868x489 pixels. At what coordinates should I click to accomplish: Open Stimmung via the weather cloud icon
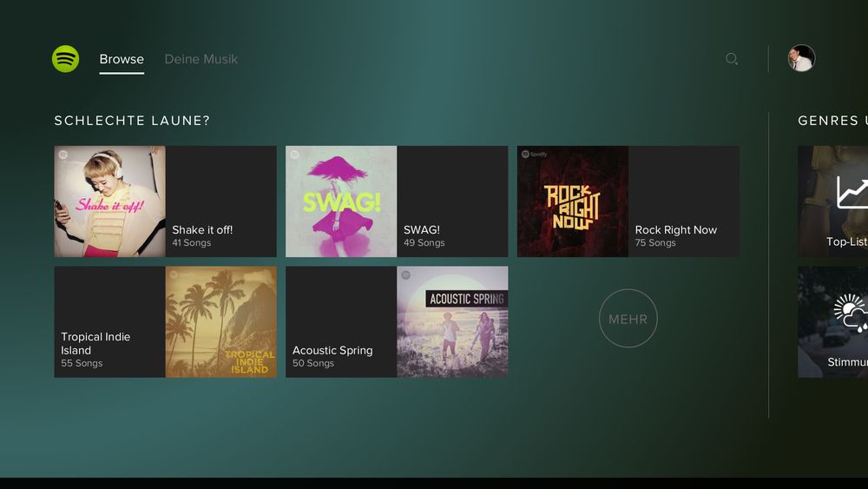point(851,313)
